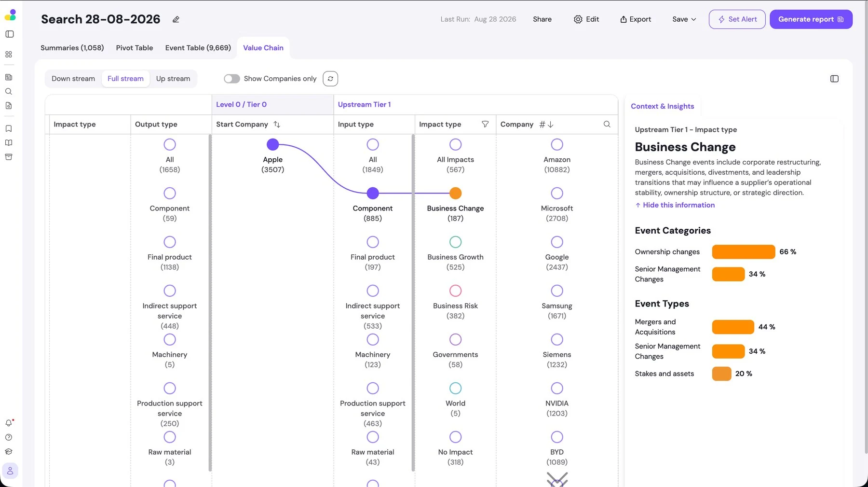Open the notifications bell in sidebar
The height and width of the screenshot is (487, 868).
9,423
